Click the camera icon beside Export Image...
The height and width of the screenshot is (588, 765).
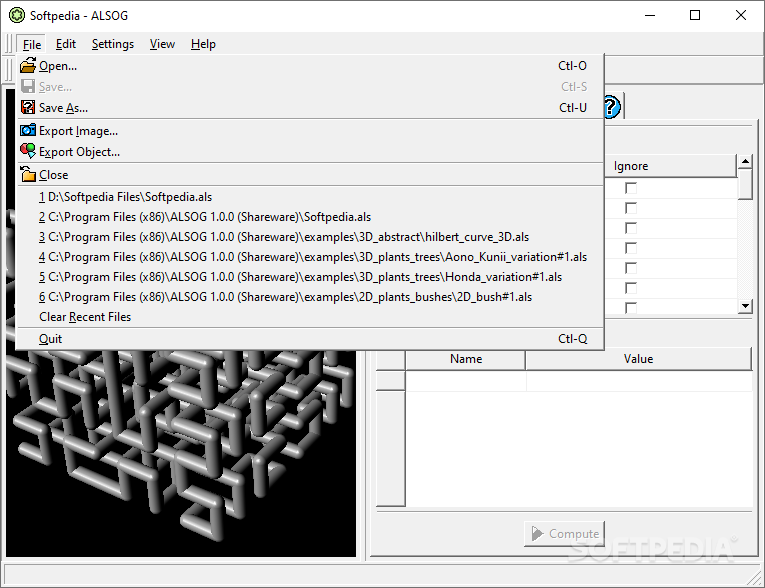tap(28, 130)
